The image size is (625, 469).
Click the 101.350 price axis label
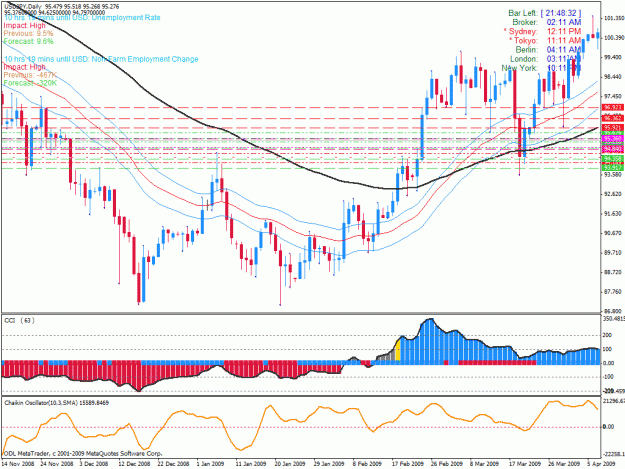pyautogui.click(x=614, y=18)
